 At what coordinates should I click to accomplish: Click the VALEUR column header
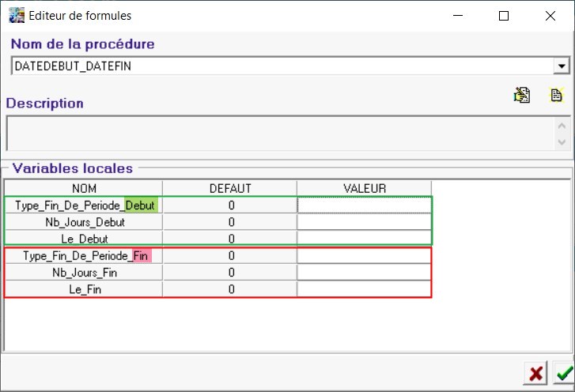click(x=364, y=188)
